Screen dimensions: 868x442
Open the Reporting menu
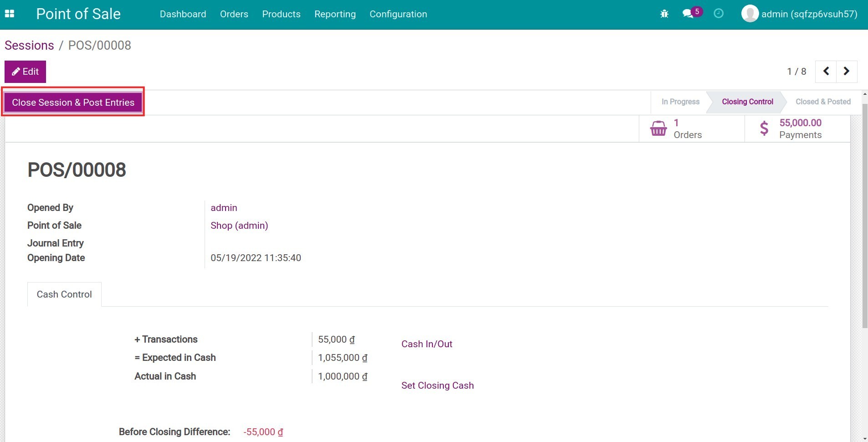(335, 14)
